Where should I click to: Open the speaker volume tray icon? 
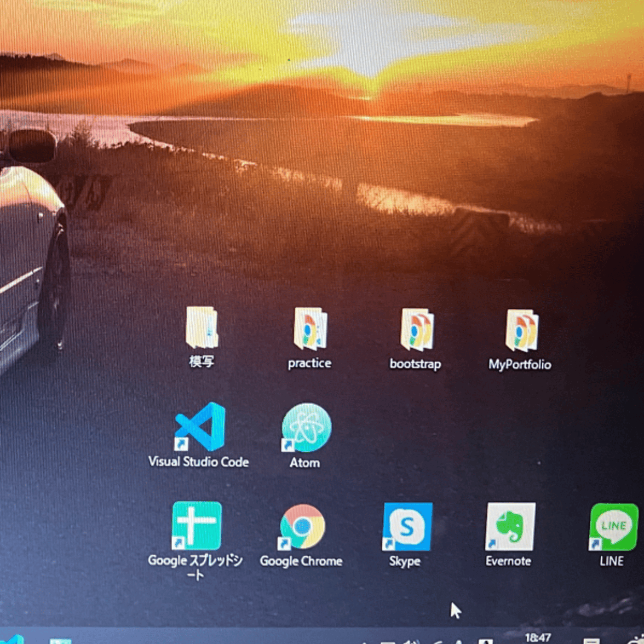411,641
